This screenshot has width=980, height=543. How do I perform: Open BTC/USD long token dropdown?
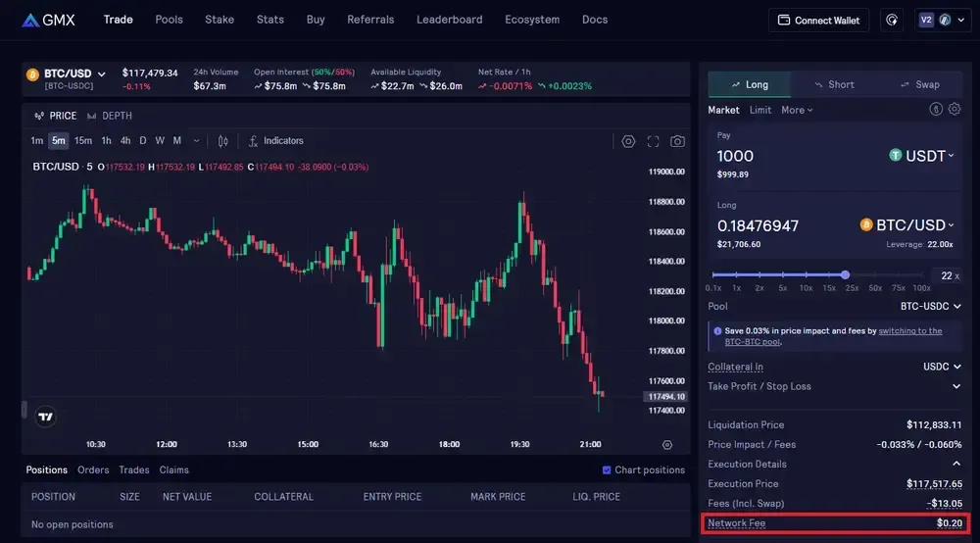pyautogui.click(x=907, y=225)
